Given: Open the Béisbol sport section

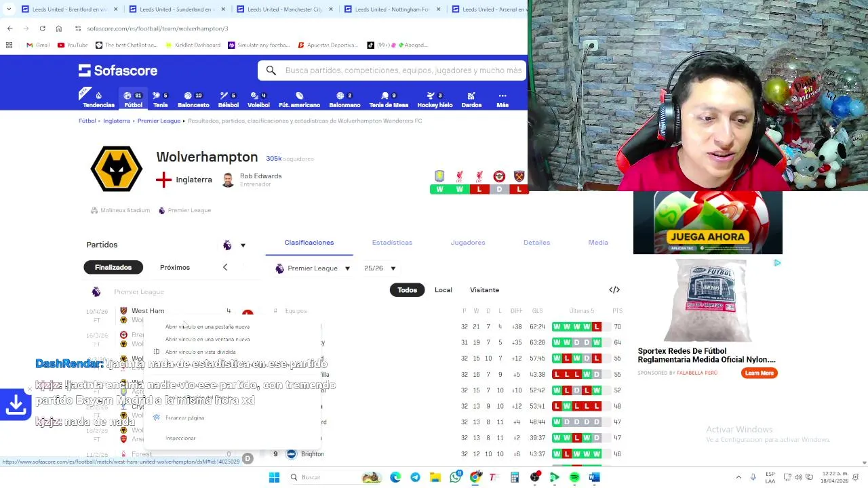Looking at the screenshot, I should [229, 100].
